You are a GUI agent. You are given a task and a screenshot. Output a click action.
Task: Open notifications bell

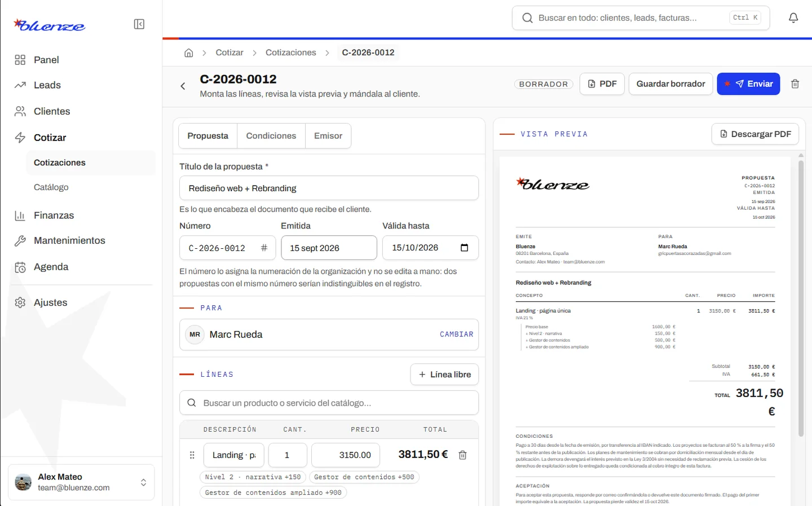(x=793, y=18)
